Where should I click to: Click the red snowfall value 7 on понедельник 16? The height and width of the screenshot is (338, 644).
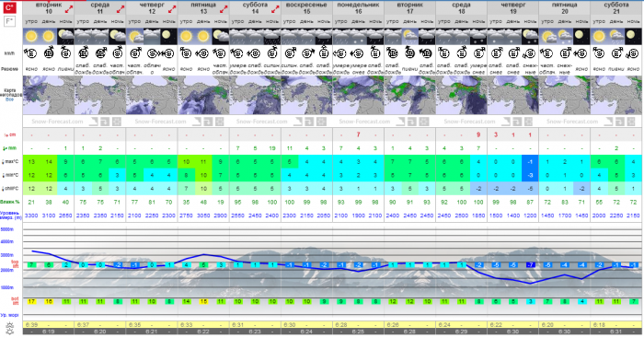click(358, 134)
